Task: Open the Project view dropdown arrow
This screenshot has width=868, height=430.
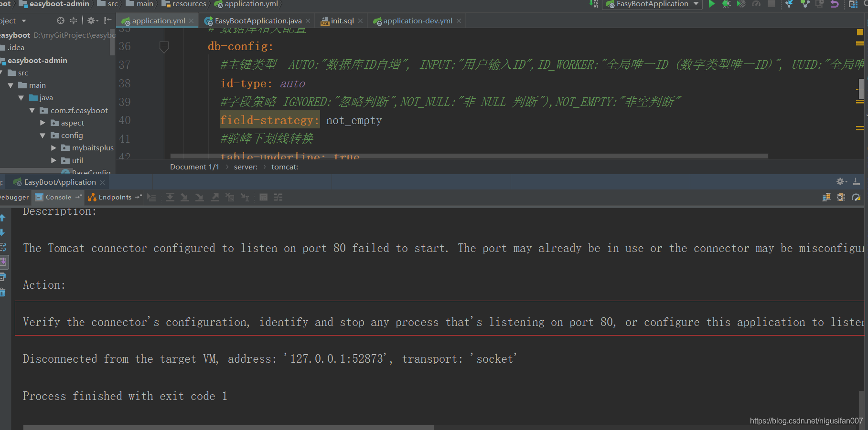Action: click(x=24, y=21)
